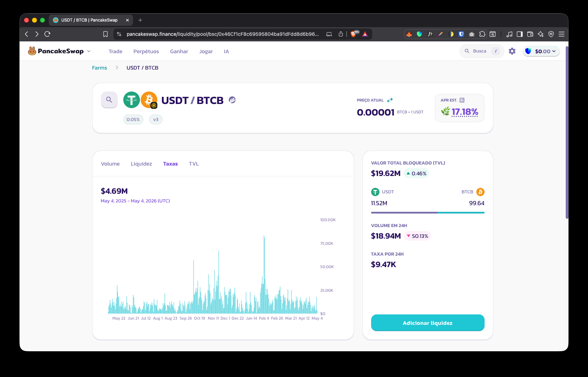
Task: Toggle the dark mode moon extension
Action: [x=451, y=34]
